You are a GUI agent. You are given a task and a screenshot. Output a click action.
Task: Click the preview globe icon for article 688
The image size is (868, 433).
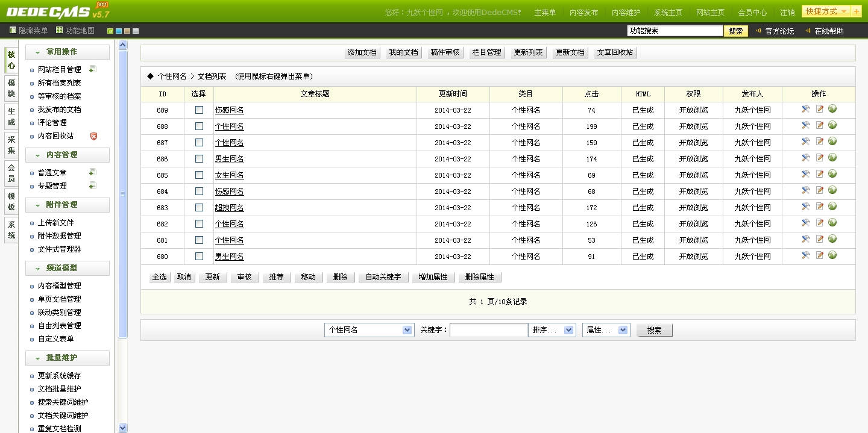pos(832,125)
